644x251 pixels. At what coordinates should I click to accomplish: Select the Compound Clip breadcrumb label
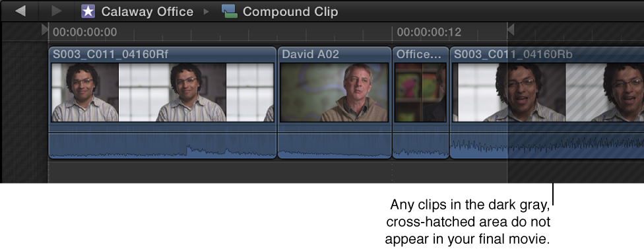pyautogui.click(x=290, y=11)
